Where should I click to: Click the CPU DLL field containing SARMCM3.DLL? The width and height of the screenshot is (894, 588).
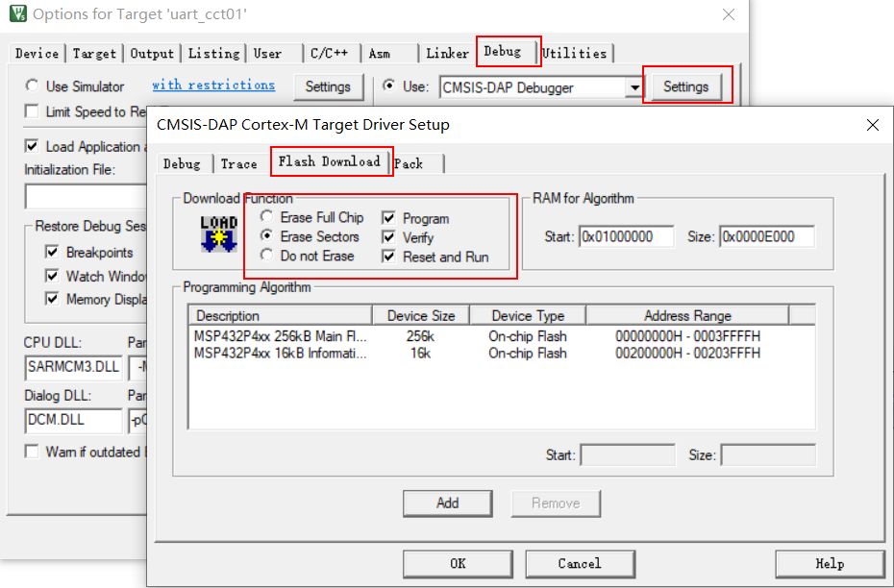[x=74, y=367]
